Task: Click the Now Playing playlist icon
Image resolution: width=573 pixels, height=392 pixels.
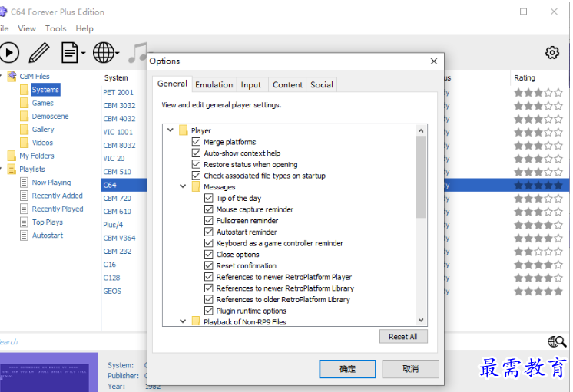Action: (x=24, y=183)
